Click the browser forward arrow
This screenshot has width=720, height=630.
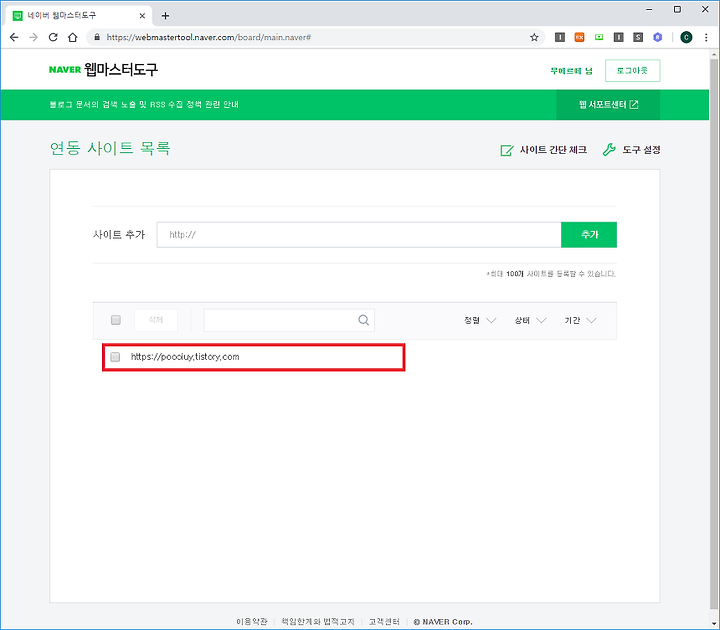34,37
